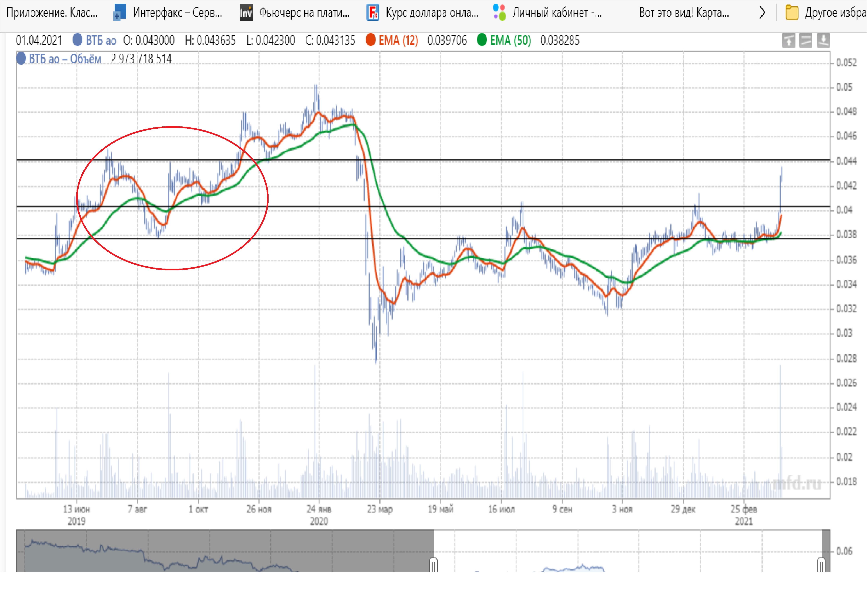Toggle the orange EMA (12) legend marker
Image resolution: width=868 pixels, height=596 pixels.
pyautogui.click(x=371, y=40)
